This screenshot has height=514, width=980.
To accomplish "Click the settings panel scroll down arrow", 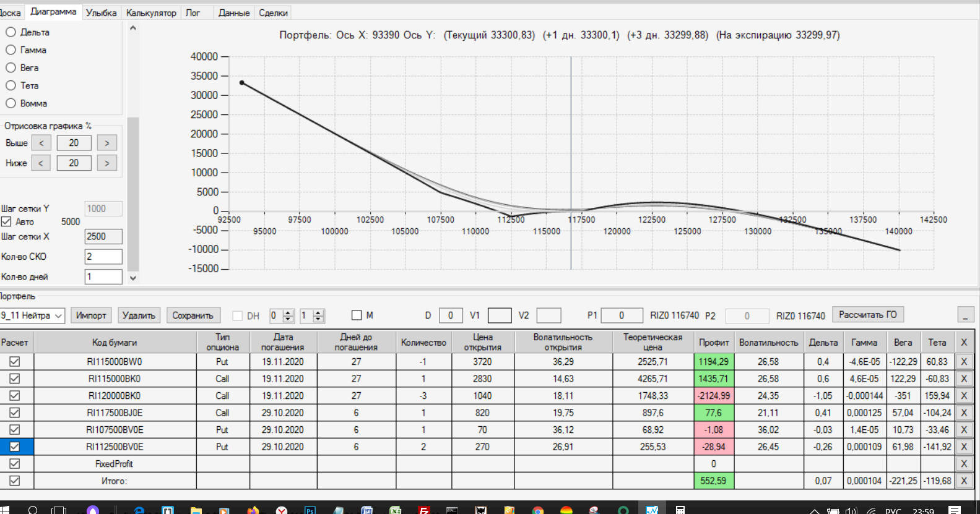I will tap(132, 278).
